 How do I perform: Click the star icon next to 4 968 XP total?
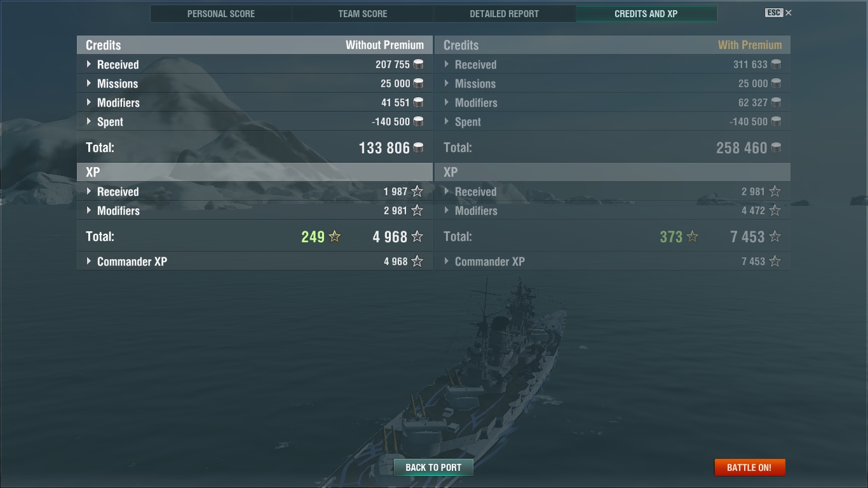pyautogui.click(x=417, y=236)
